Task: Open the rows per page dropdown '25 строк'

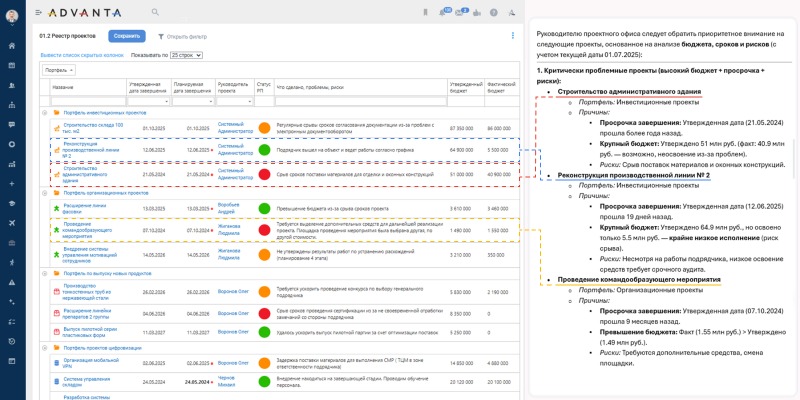Action: (x=186, y=55)
